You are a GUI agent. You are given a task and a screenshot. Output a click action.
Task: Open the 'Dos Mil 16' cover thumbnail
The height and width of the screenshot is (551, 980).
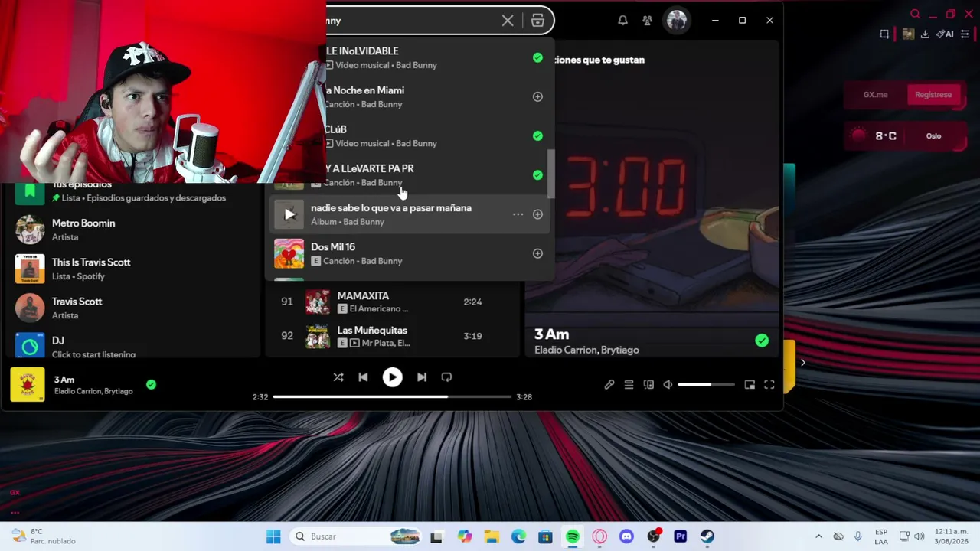click(289, 253)
